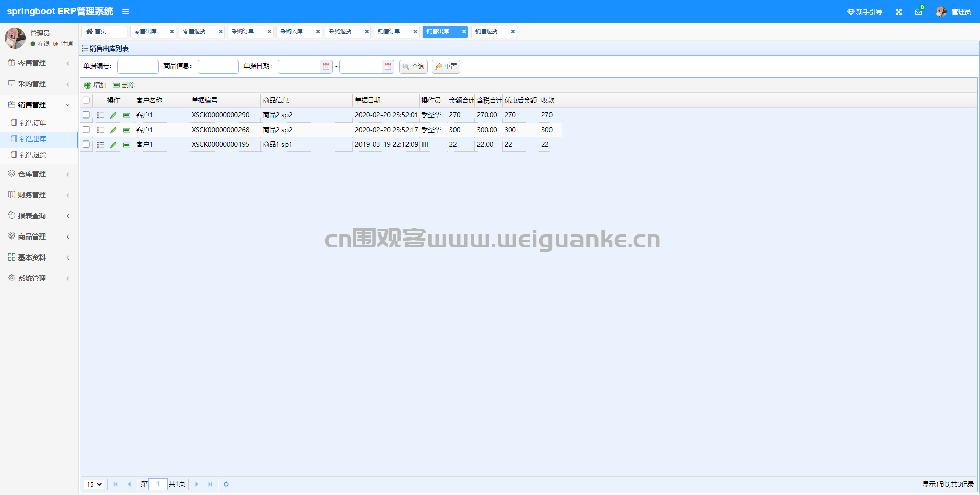Focus the 商品信息 input field
The image size is (980, 495).
[x=218, y=67]
